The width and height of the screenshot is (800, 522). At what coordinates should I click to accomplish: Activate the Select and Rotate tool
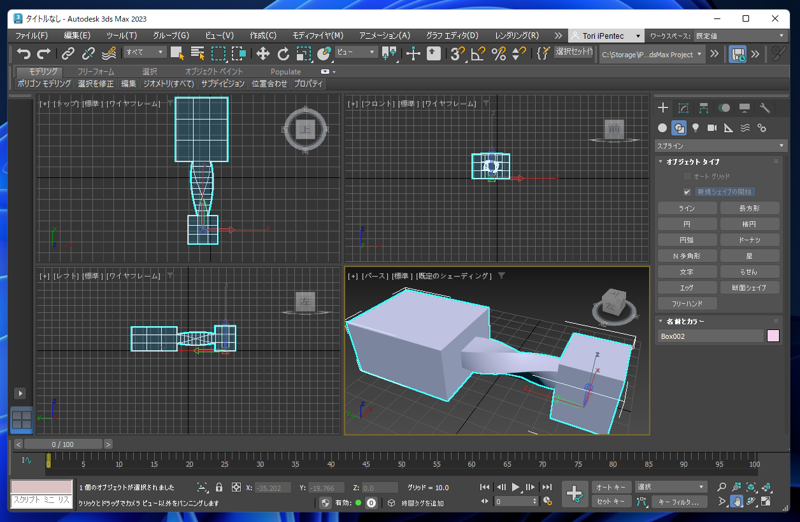[x=283, y=53]
